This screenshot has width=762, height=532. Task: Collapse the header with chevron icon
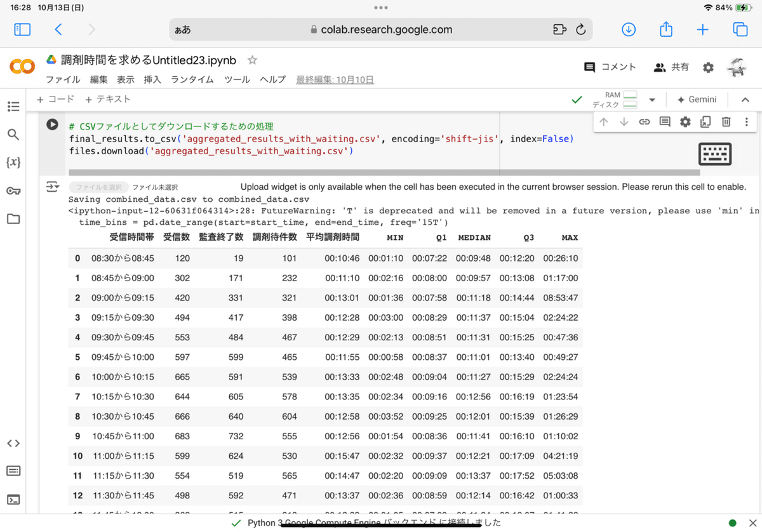click(x=745, y=99)
